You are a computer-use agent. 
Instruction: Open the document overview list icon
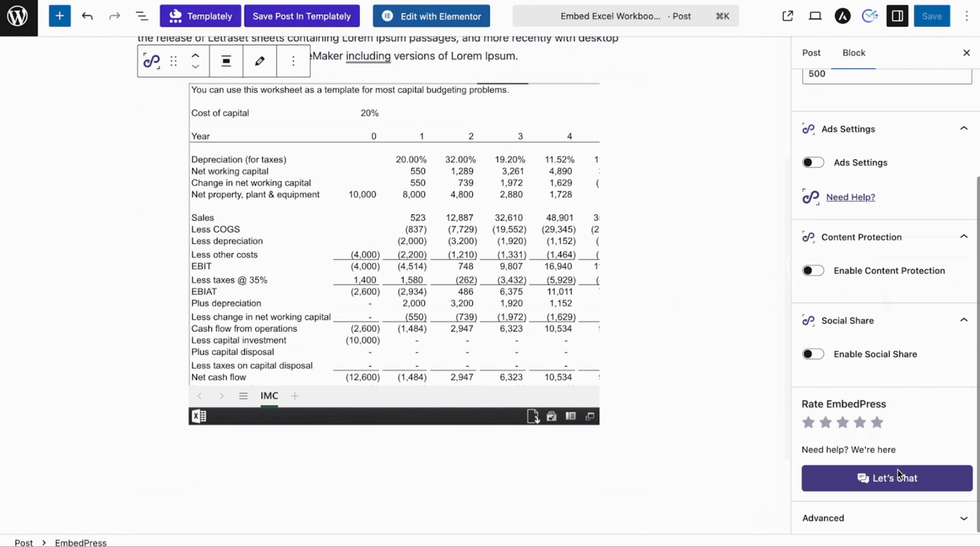click(x=142, y=16)
